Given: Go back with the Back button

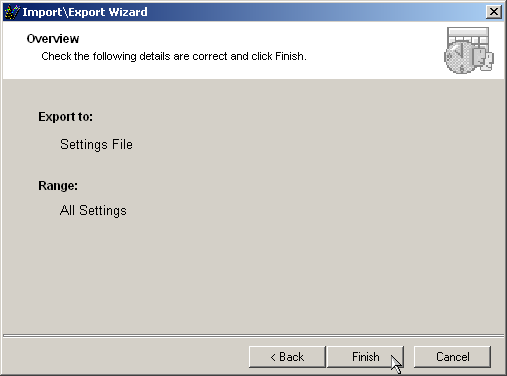Looking at the screenshot, I should pyautogui.click(x=287, y=357).
